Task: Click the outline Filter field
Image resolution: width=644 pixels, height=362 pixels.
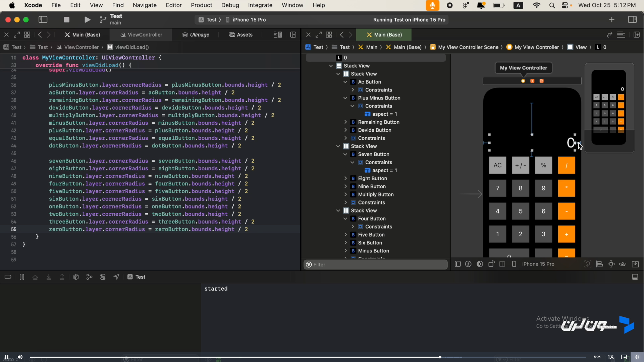Action: 376,264
